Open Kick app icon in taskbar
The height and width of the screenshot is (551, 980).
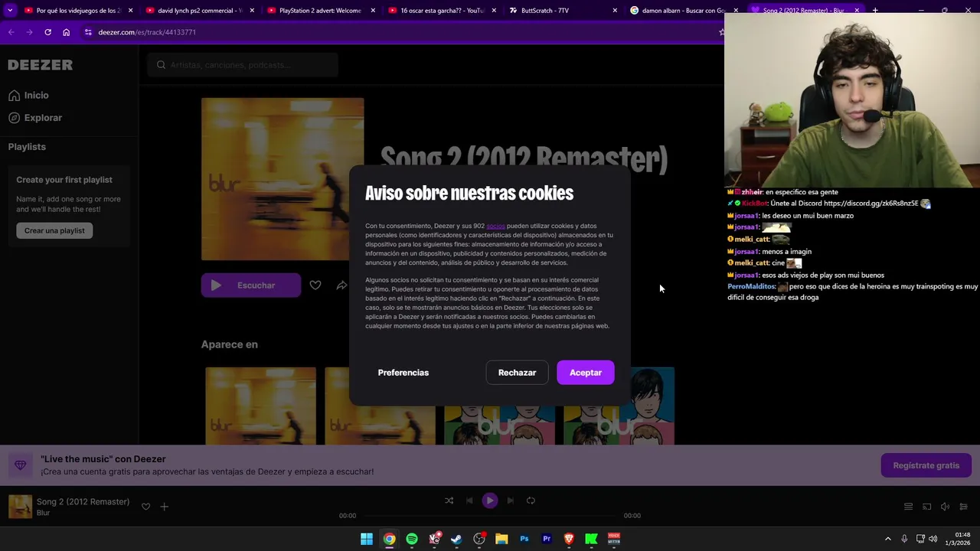591,539
